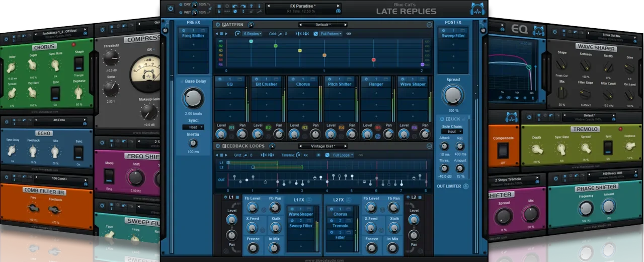
Task: Select next preset after FX Paradise
Action: 338,6
